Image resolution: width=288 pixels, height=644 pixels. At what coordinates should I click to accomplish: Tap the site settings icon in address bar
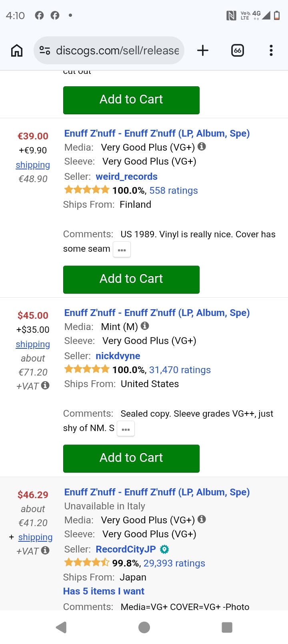[x=45, y=50]
